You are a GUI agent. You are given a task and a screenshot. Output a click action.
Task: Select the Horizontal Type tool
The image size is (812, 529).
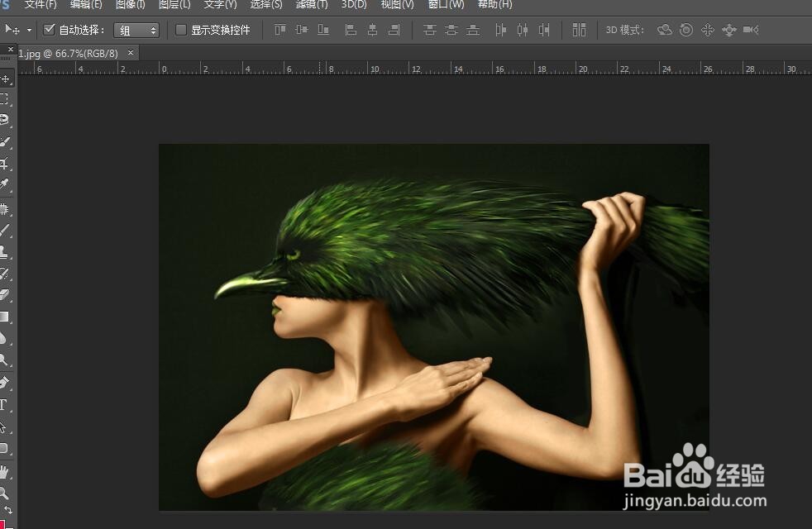[4, 405]
